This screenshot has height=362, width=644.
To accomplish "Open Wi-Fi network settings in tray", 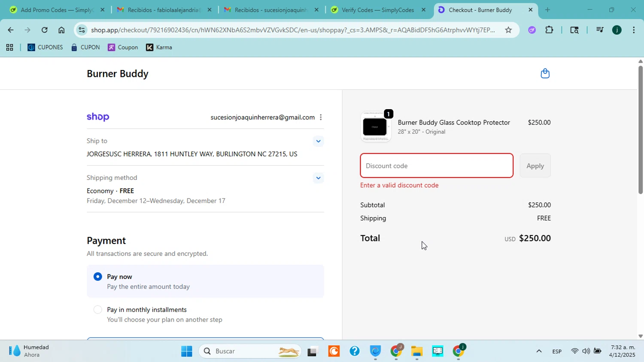I will 574,351.
